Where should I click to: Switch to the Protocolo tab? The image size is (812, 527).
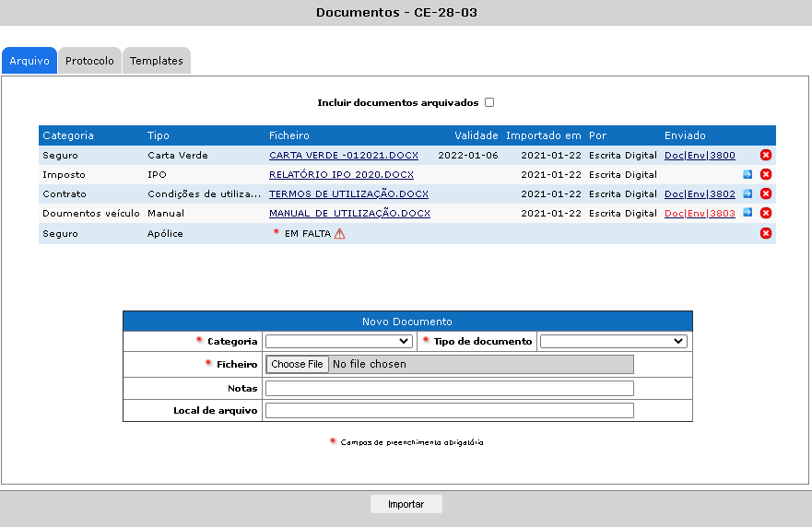tap(89, 61)
